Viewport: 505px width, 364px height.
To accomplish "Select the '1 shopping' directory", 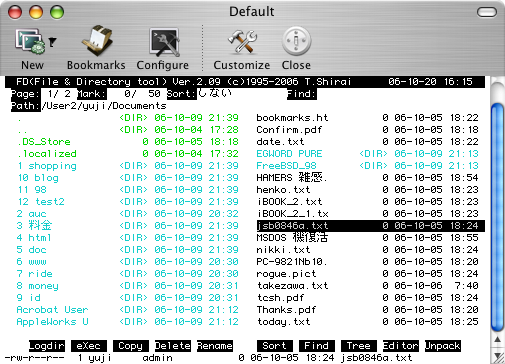I will tap(128, 166).
